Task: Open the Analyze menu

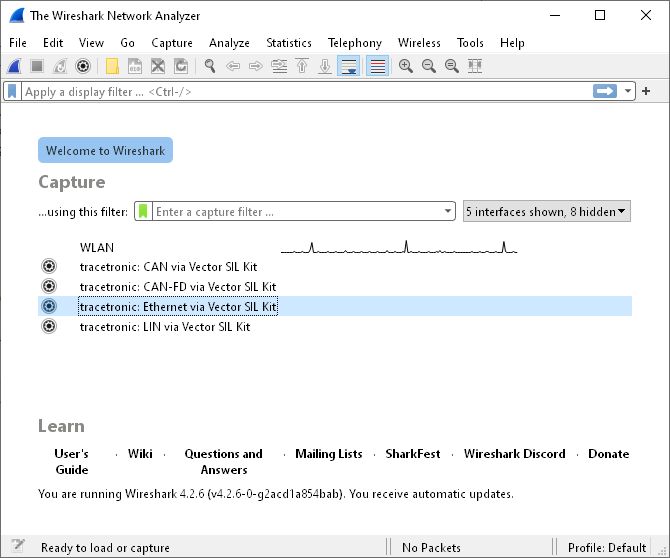Action: click(x=229, y=43)
